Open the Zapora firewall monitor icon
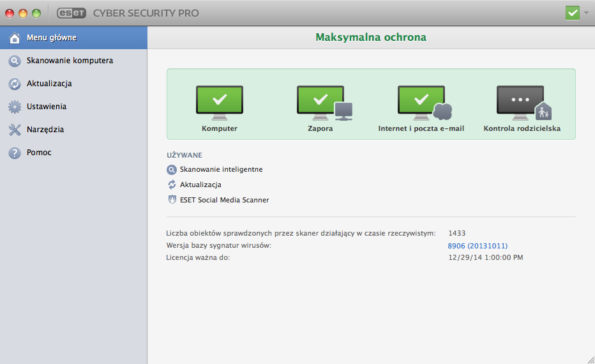The width and height of the screenshot is (595, 364). (x=324, y=103)
